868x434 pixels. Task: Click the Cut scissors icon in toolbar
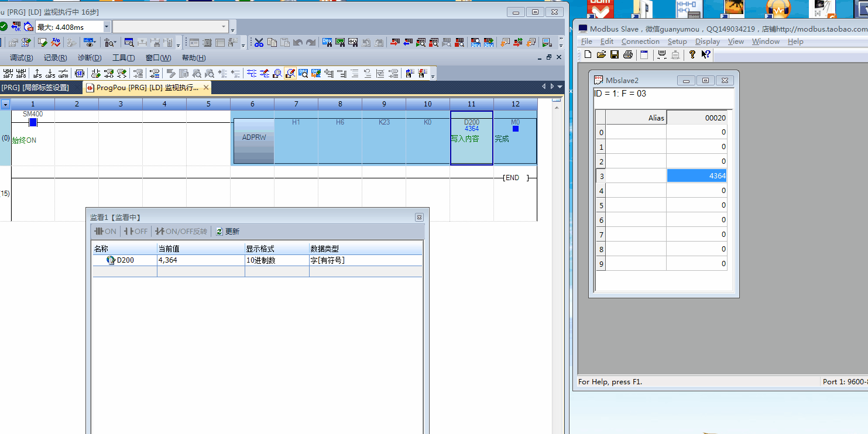click(258, 42)
